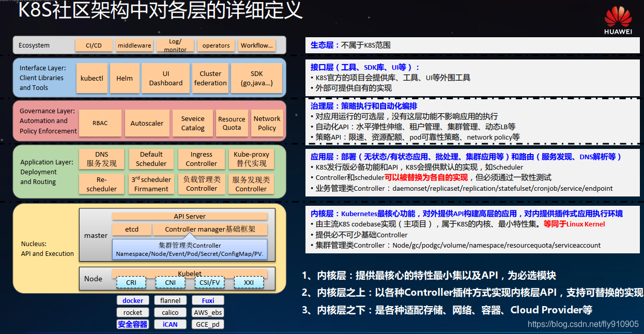Viewport: 644px width, 334px height.
Task: Click the API Server bar
Action: pyautogui.click(x=190, y=216)
